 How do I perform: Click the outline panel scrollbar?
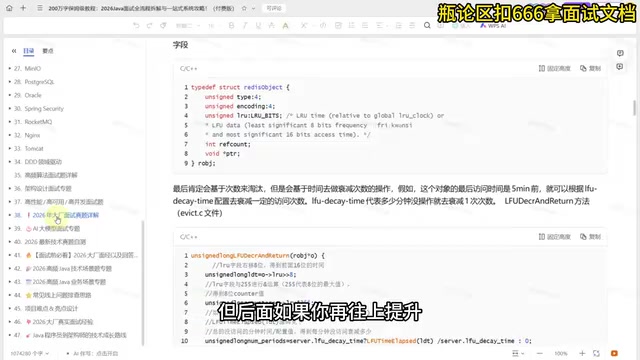point(143,283)
